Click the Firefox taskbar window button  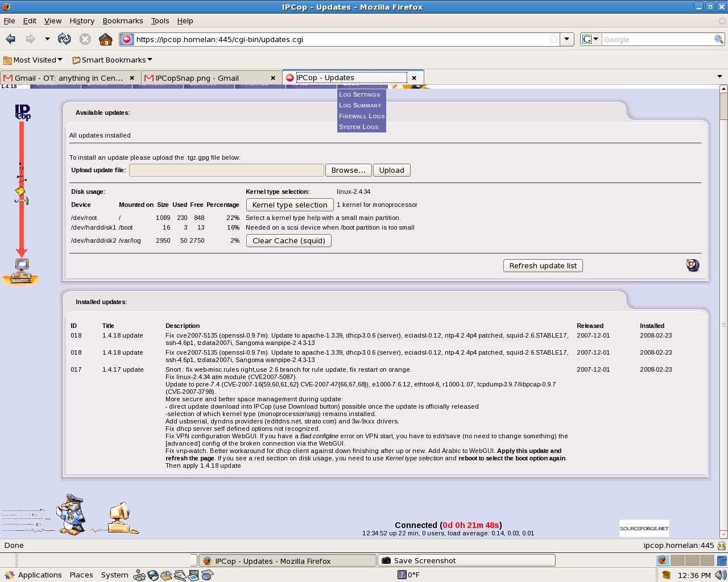coord(287,561)
